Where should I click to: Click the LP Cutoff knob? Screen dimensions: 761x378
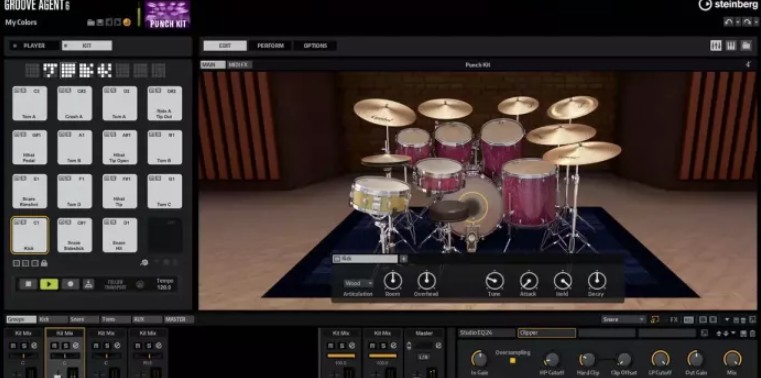point(660,360)
